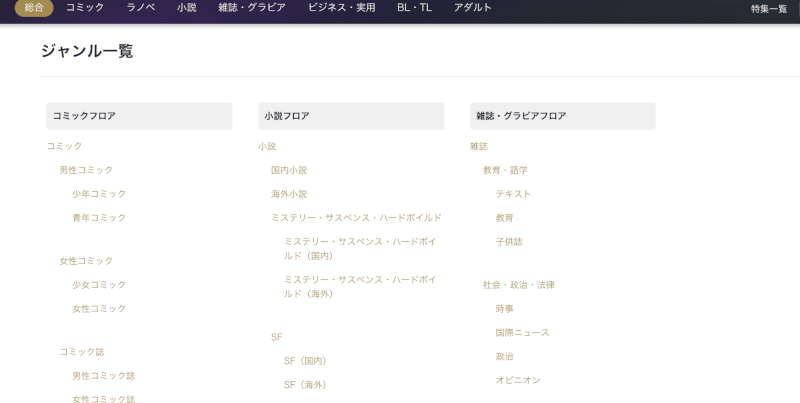The image size is (800, 403).
Task: Open the 男性コミック誌 link
Action: pyautogui.click(x=103, y=376)
